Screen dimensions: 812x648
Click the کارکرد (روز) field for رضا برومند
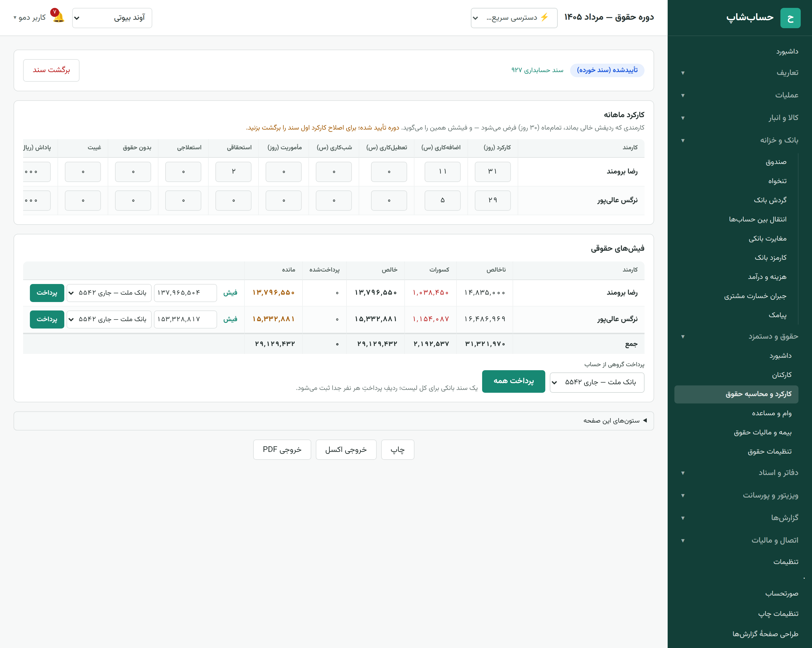click(x=493, y=172)
